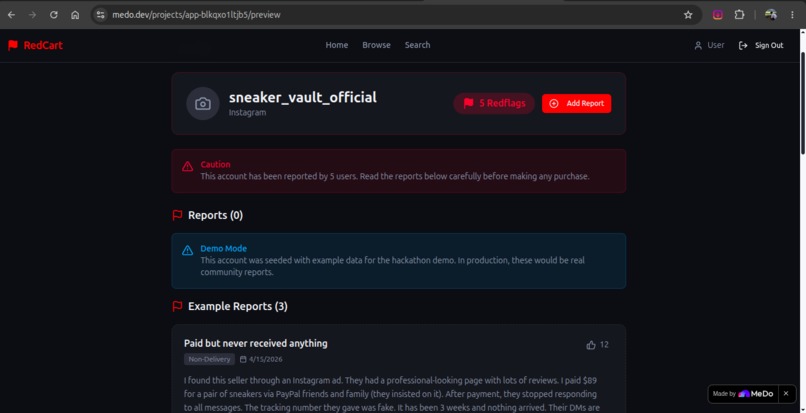Click the Demo Mode info triangle icon

(188, 250)
